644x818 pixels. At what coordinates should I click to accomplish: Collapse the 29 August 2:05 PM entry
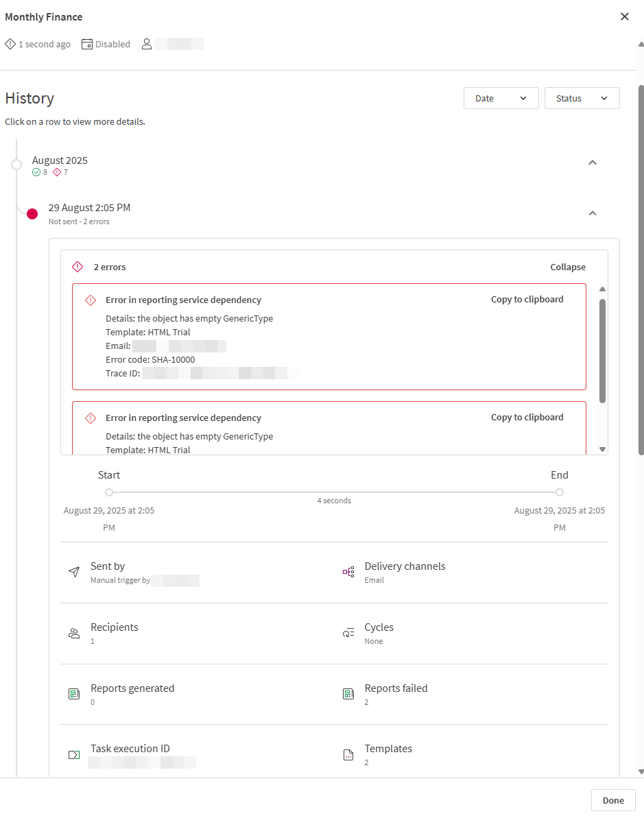click(x=593, y=213)
